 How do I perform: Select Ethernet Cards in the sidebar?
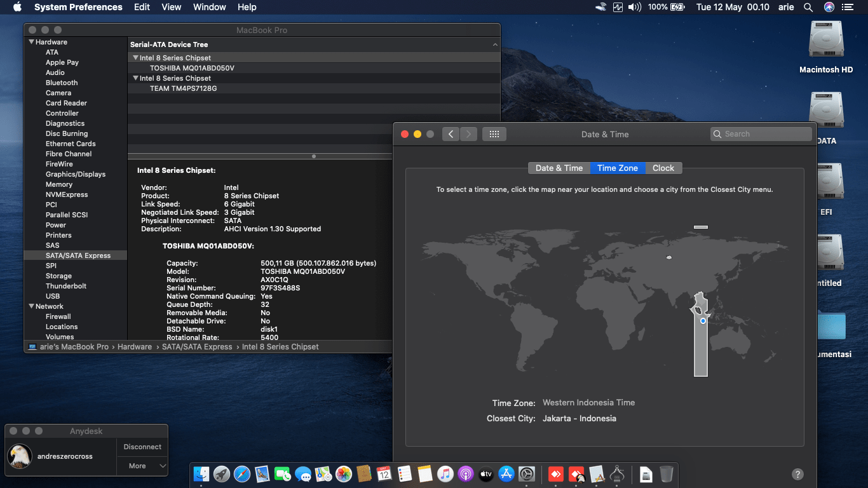[x=71, y=144]
